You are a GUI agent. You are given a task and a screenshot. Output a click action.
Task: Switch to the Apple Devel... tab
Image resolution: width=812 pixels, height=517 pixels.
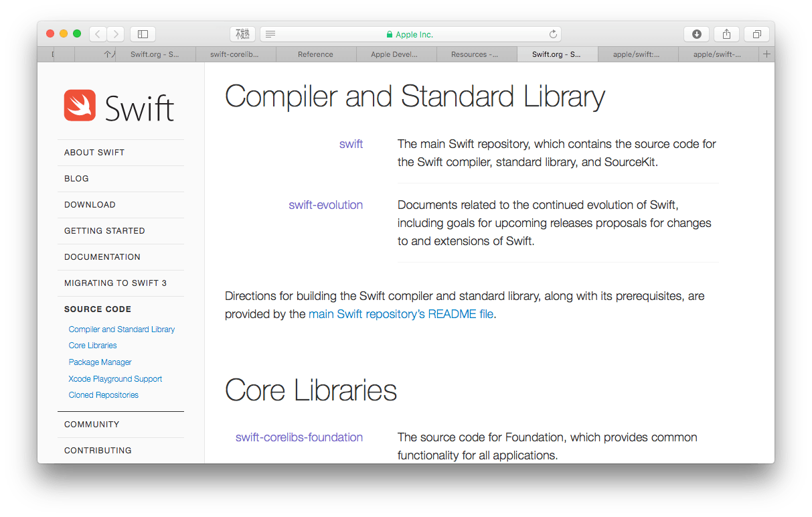pyautogui.click(x=394, y=54)
